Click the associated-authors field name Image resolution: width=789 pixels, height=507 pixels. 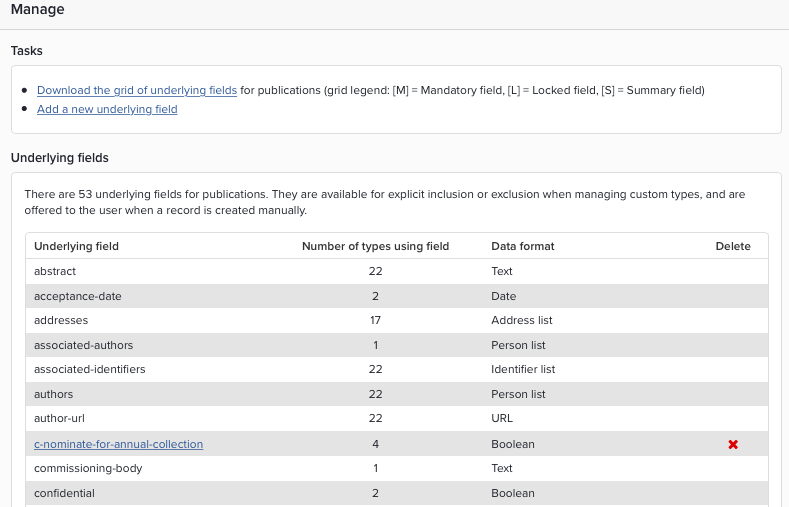[83, 345]
